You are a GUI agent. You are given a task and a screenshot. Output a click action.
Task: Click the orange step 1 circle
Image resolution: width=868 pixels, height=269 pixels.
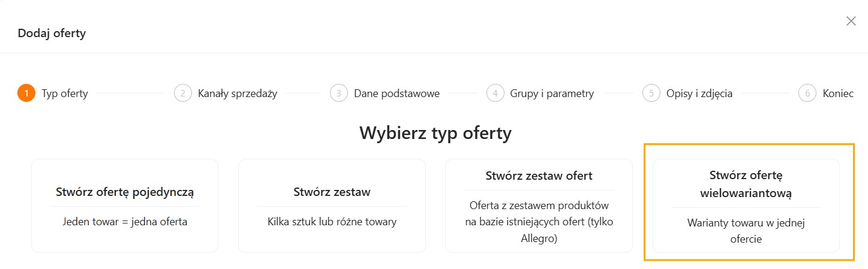tap(26, 93)
